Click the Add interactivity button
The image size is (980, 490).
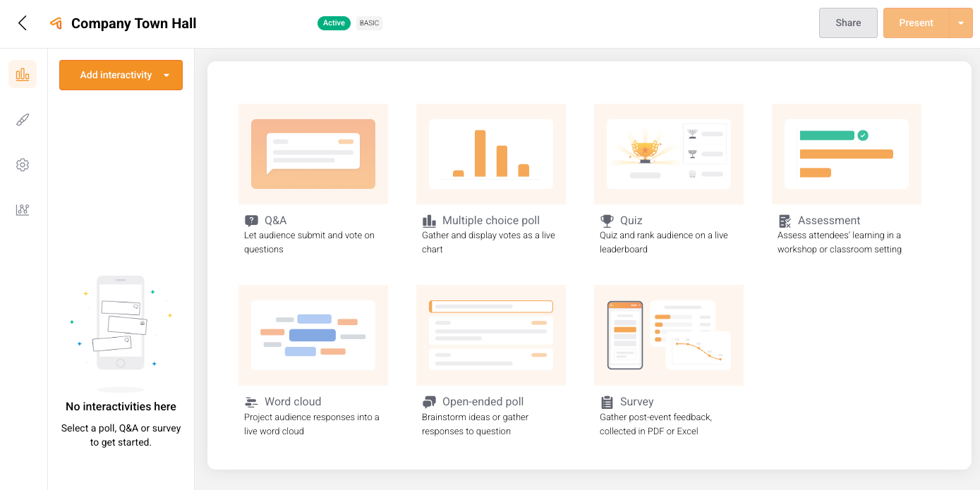116,75
